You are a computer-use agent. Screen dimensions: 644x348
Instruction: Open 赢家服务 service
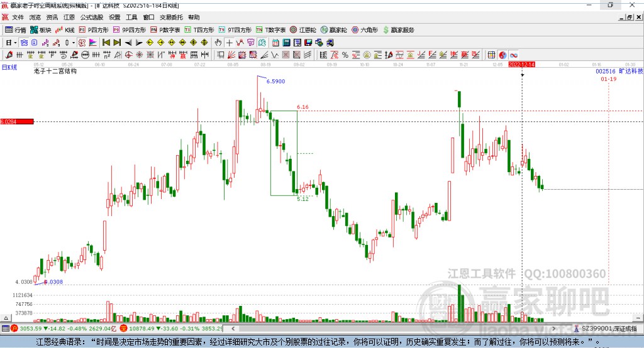398,30
